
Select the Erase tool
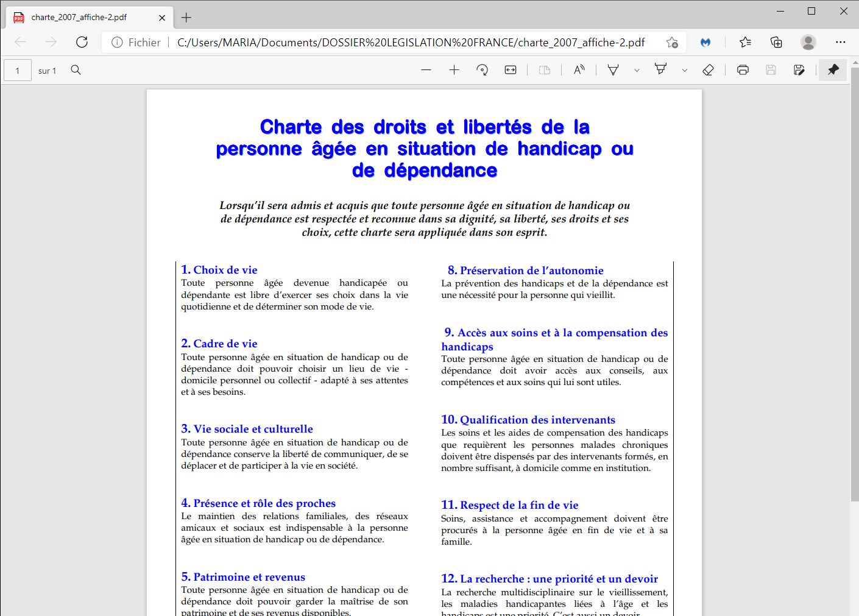point(708,70)
